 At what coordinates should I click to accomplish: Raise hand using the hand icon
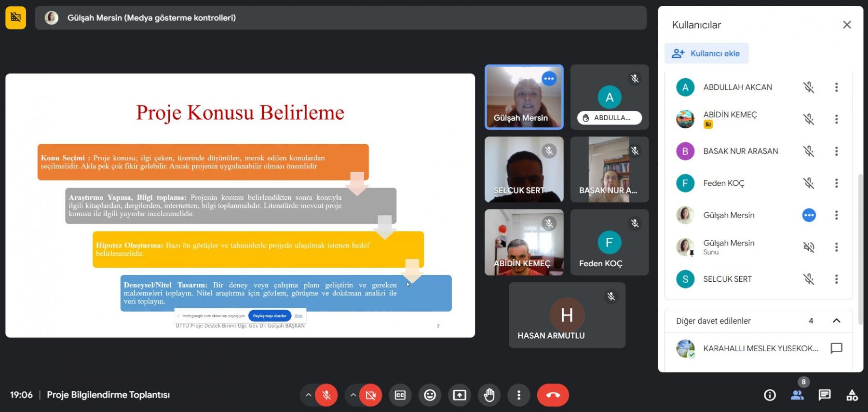(489, 395)
